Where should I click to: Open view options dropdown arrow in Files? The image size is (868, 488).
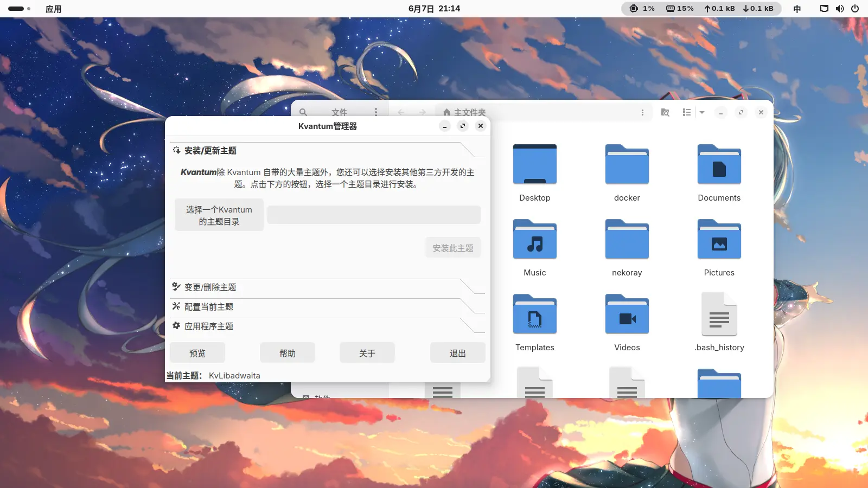pos(702,112)
